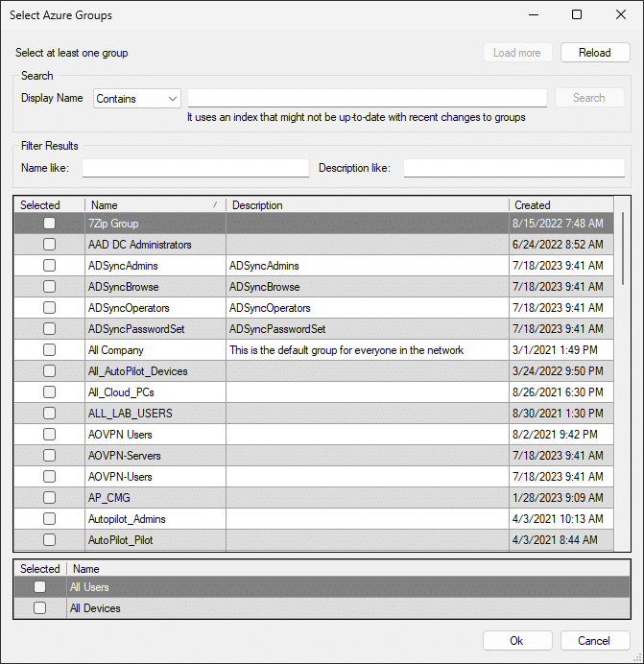Viewport: 644px width, 664px height.
Task: Check the box for 7Zip Group
Action: click(x=49, y=224)
